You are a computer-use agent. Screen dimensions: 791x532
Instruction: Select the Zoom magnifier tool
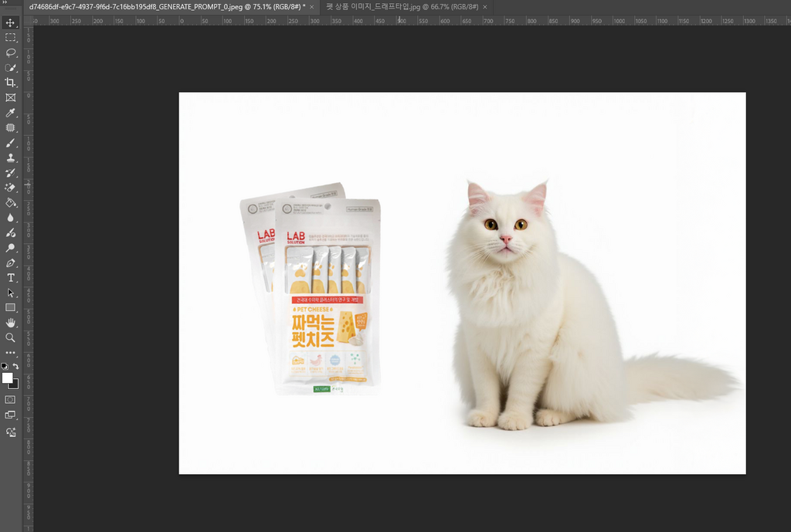point(10,338)
